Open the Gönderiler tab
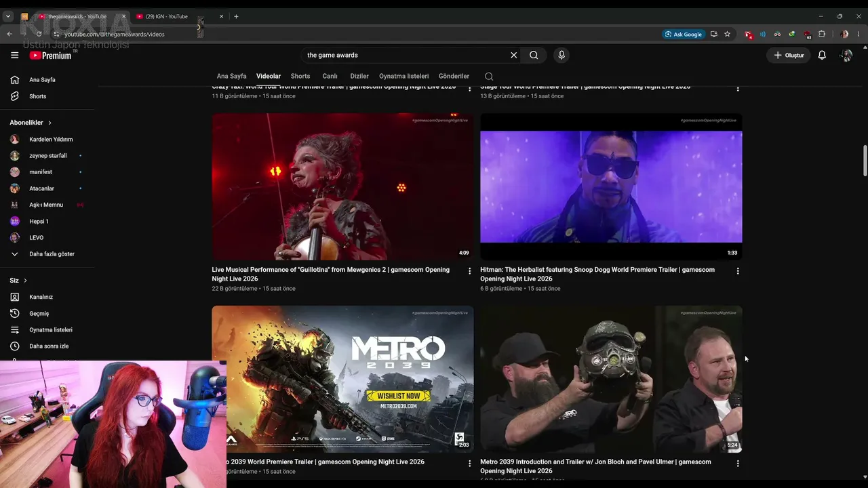868x488 pixels. click(x=454, y=76)
